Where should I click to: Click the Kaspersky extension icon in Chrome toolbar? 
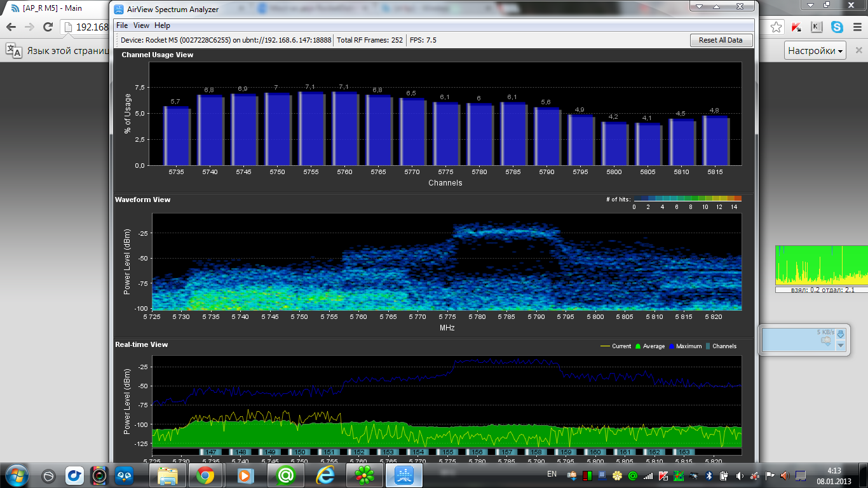coord(796,27)
